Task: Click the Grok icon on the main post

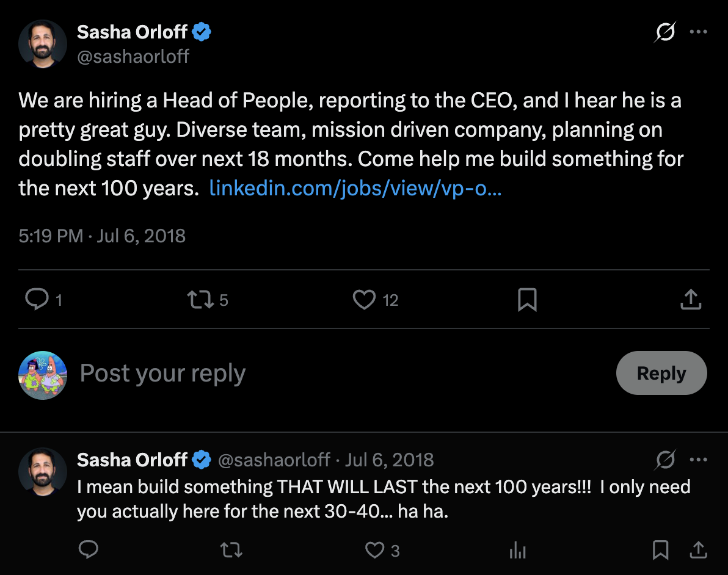Action: 665,32
